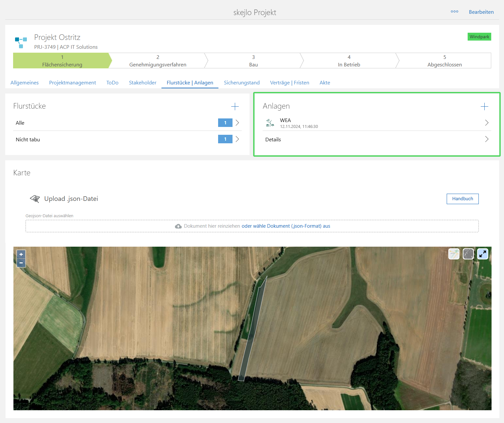
Task: Open the Anlagen Details row chevron
Action: click(487, 139)
